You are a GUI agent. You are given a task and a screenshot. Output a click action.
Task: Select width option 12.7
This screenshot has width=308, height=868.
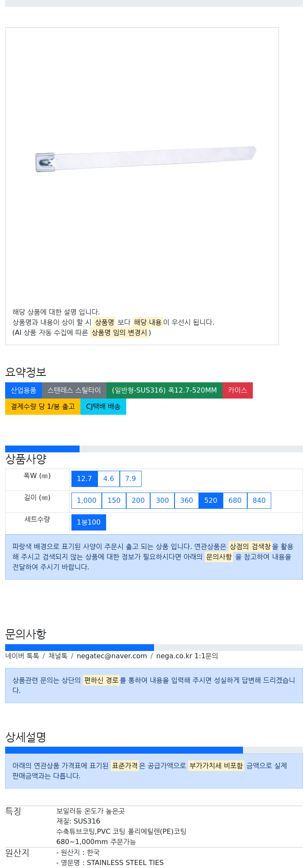[x=84, y=478]
